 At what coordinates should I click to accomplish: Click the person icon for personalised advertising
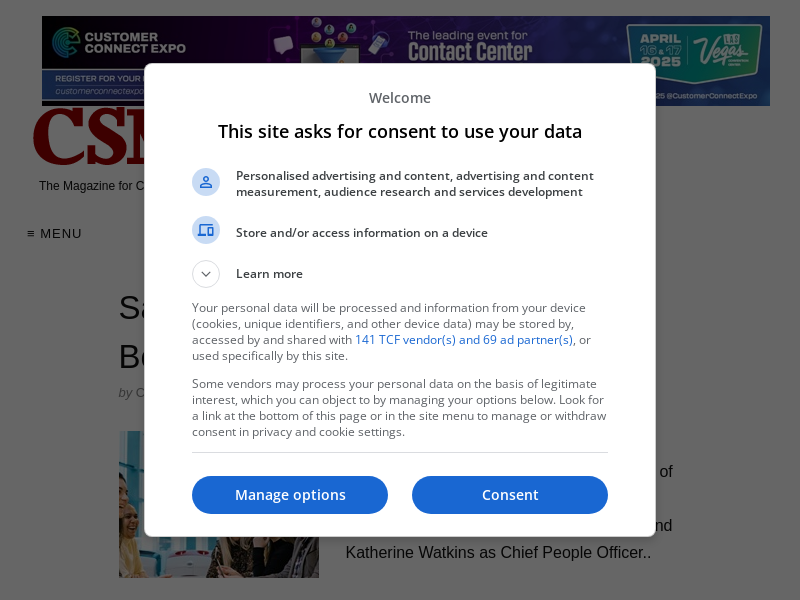point(206,182)
